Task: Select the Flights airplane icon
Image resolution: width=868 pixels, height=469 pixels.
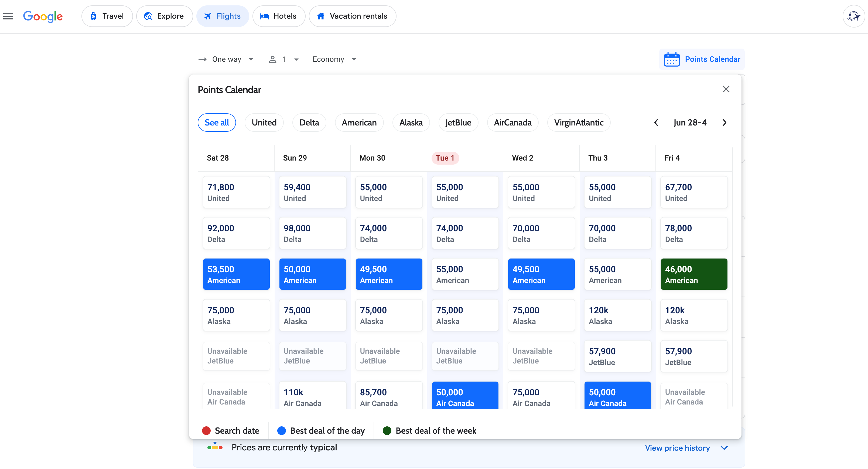Action: 208,15
